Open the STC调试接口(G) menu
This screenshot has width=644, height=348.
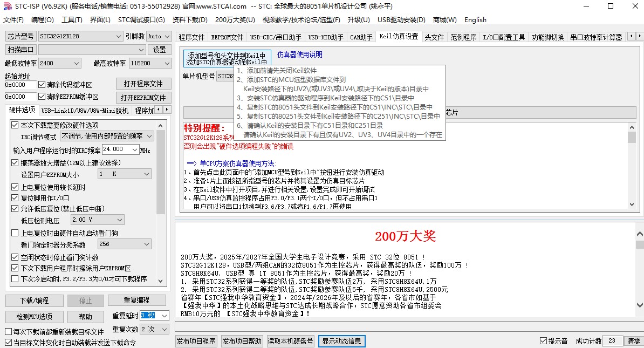[x=141, y=20]
